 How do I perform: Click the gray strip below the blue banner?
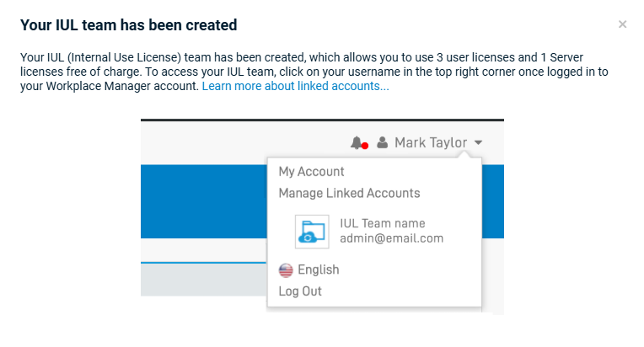point(202,277)
